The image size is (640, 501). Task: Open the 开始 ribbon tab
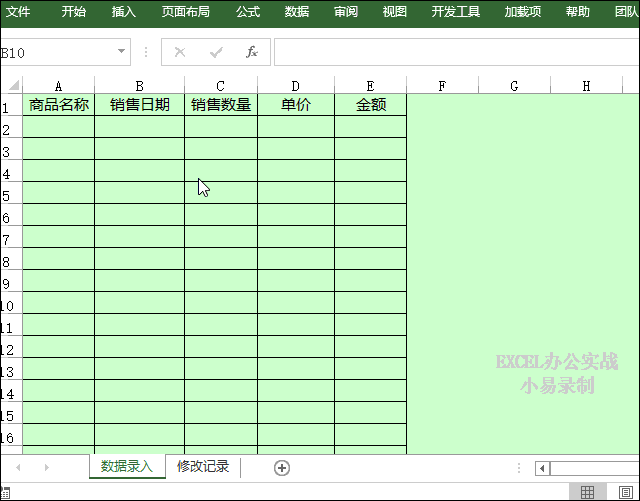pos(73,11)
